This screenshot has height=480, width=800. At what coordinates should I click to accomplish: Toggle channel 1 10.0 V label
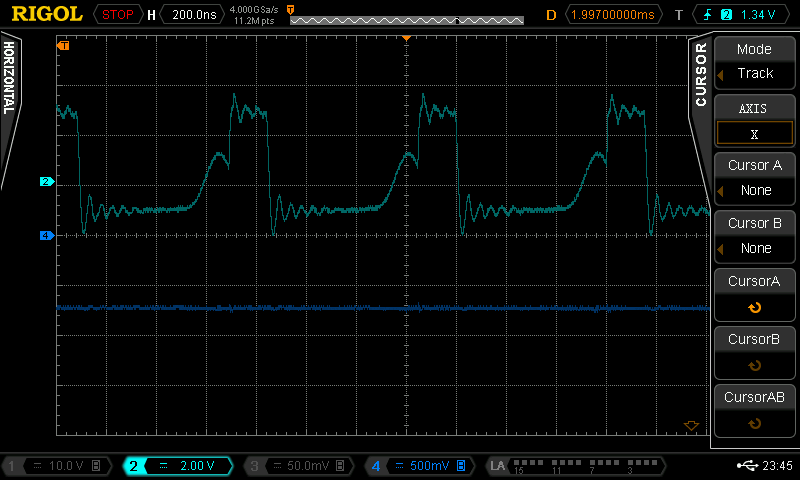click(57, 466)
